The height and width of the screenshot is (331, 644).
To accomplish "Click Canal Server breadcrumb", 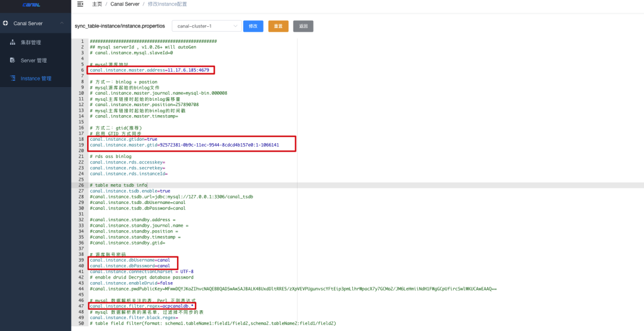I will [125, 4].
